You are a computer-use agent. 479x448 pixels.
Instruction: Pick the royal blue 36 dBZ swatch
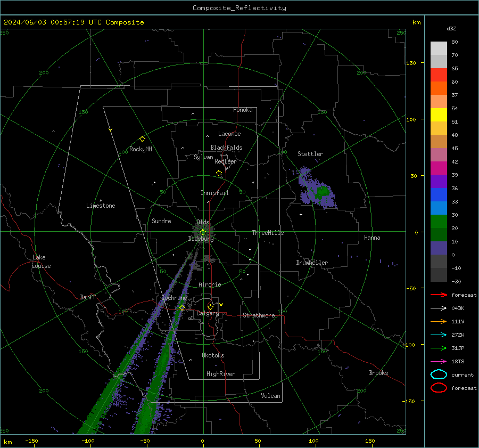pos(439,194)
